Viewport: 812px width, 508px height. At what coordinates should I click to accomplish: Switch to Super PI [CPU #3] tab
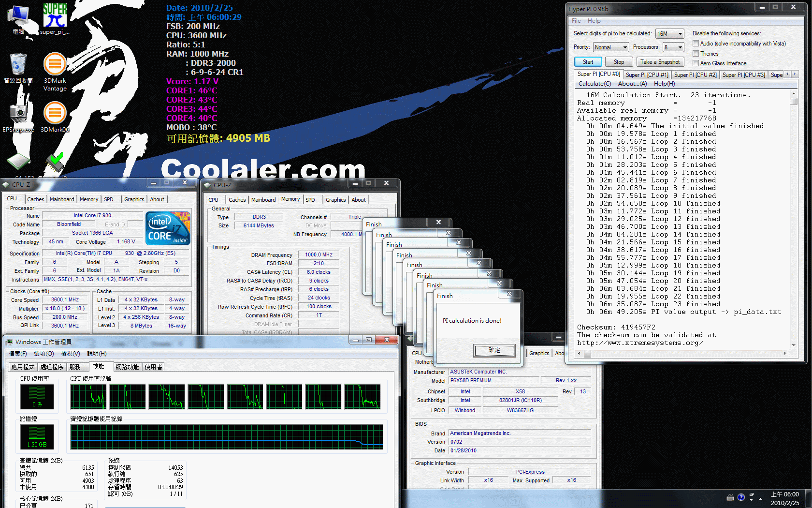[743, 75]
